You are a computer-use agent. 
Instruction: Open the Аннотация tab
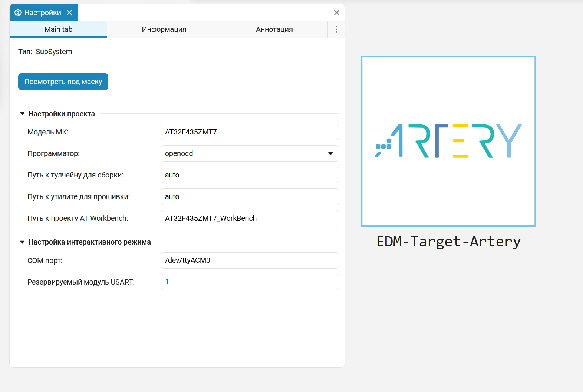[274, 29]
